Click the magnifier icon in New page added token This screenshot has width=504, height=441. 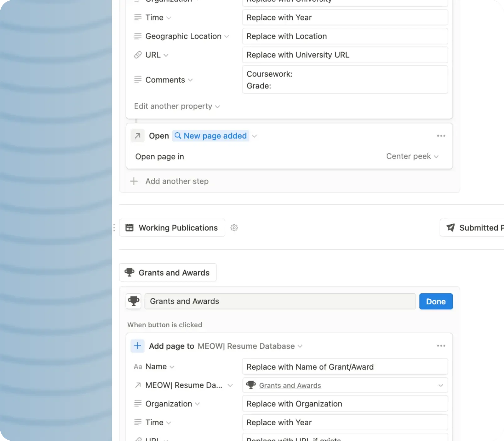coord(178,136)
